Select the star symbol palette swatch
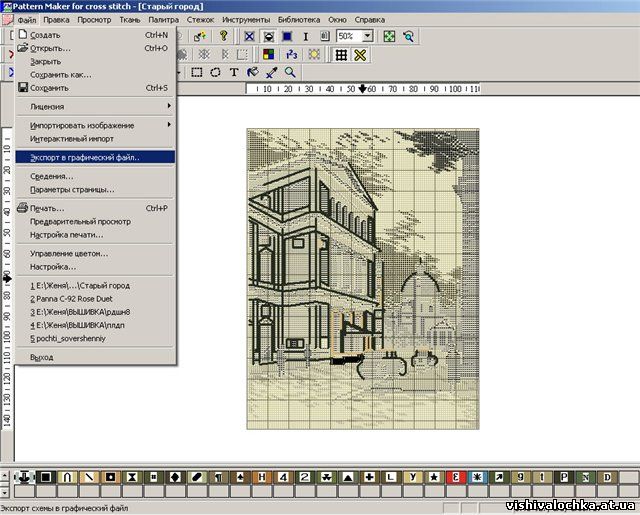 (x=434, y=477)
